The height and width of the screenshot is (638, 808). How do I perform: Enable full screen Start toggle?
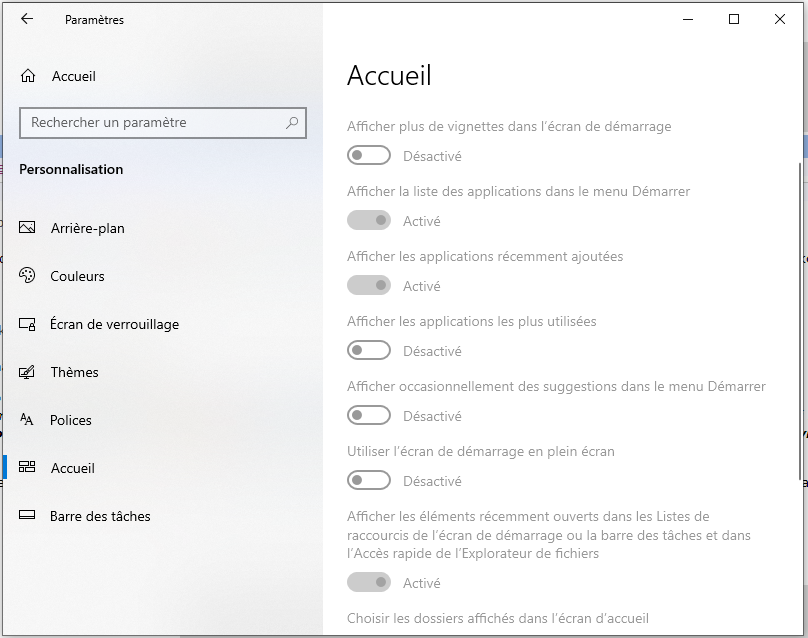point(368,481)
